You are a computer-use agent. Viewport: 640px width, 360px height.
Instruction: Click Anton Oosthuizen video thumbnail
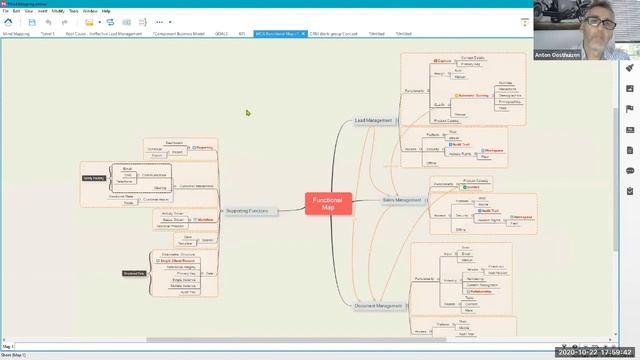pos(587,30)
